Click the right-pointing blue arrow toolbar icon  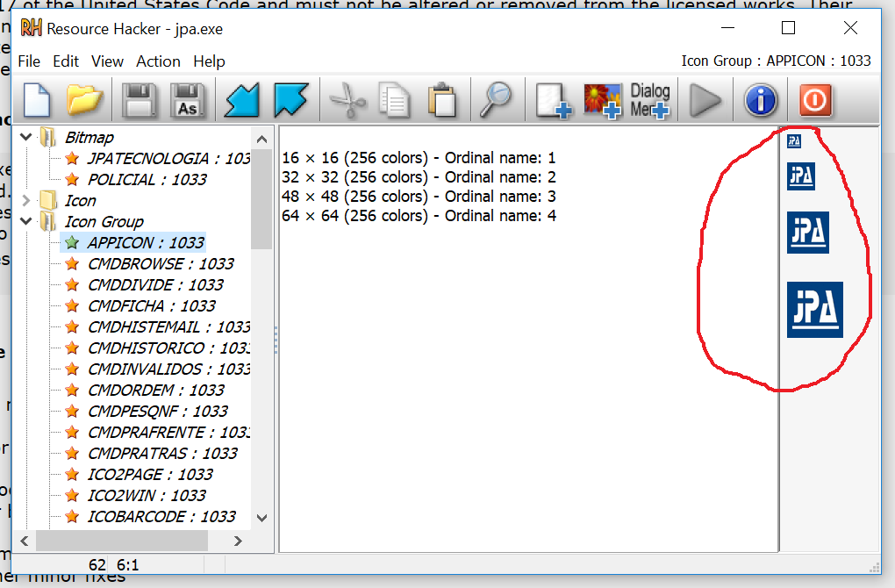(290, 100)
